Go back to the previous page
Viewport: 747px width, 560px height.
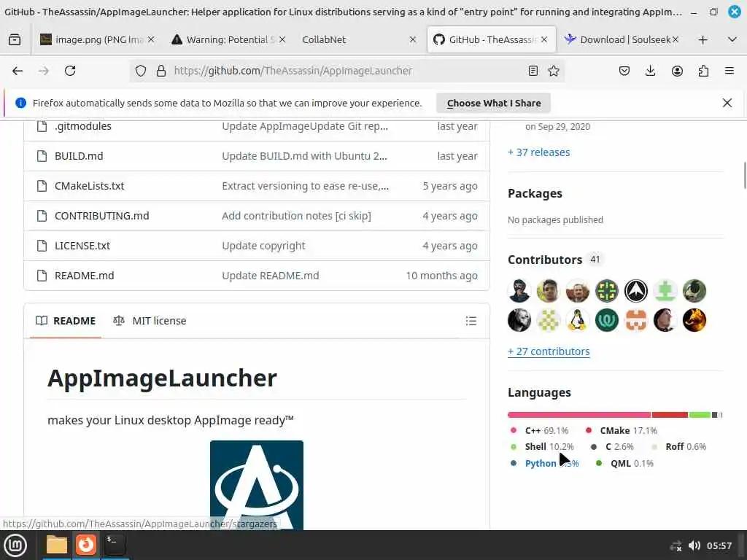pos(18,71)
